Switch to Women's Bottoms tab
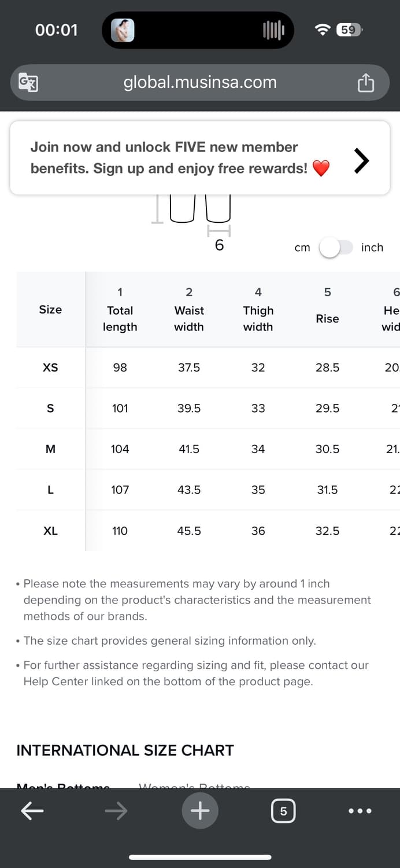The image size is (400, 868). [194, 785]
